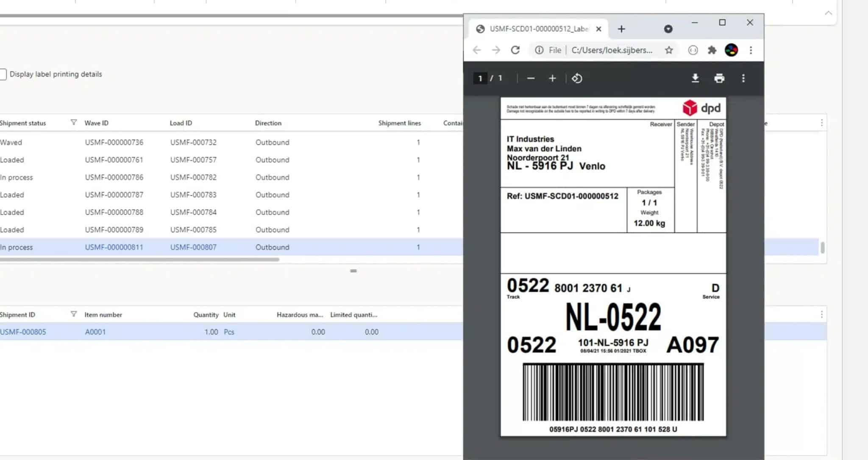Navigate back in the browser
The image size is (868, 460).
pyautogui.click(x=477, y=50)
